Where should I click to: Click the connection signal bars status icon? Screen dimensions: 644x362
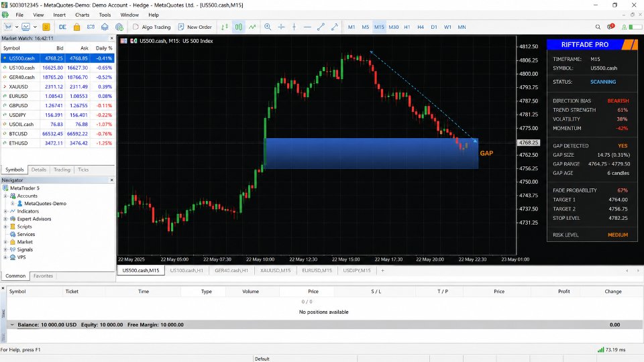601,350
